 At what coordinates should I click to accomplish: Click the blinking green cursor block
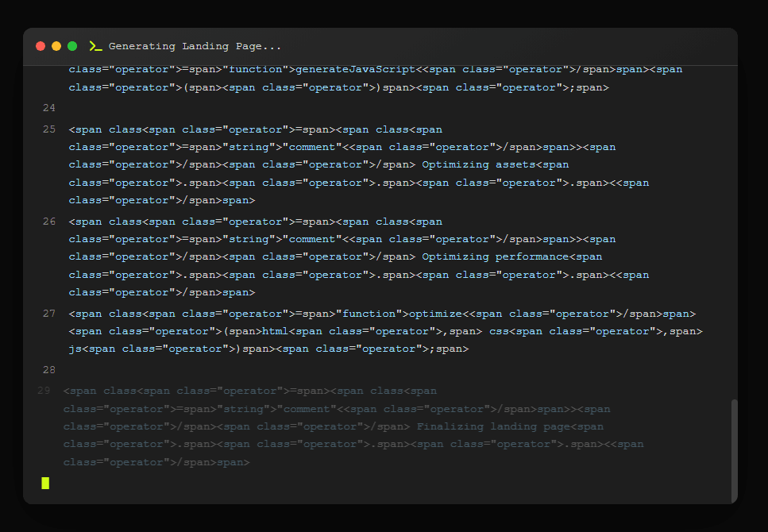(x=45, y=483)
